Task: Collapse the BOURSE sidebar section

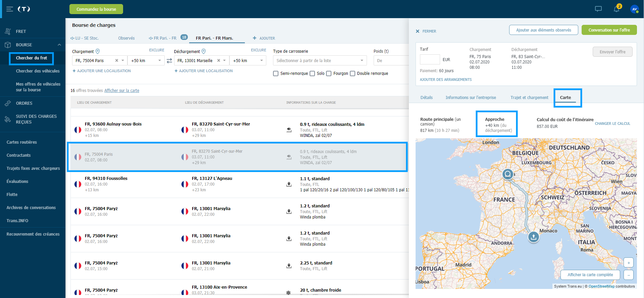Action: [x=59, y=45]
